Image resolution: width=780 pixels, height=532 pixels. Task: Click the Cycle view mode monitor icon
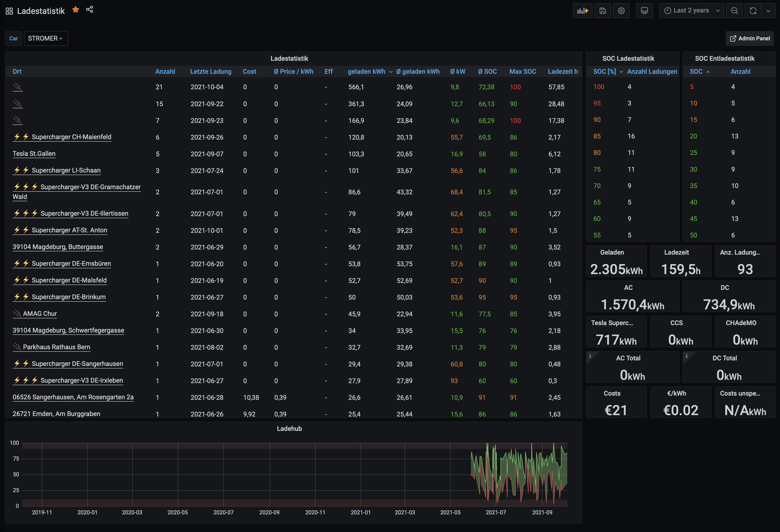pos(644,11)
